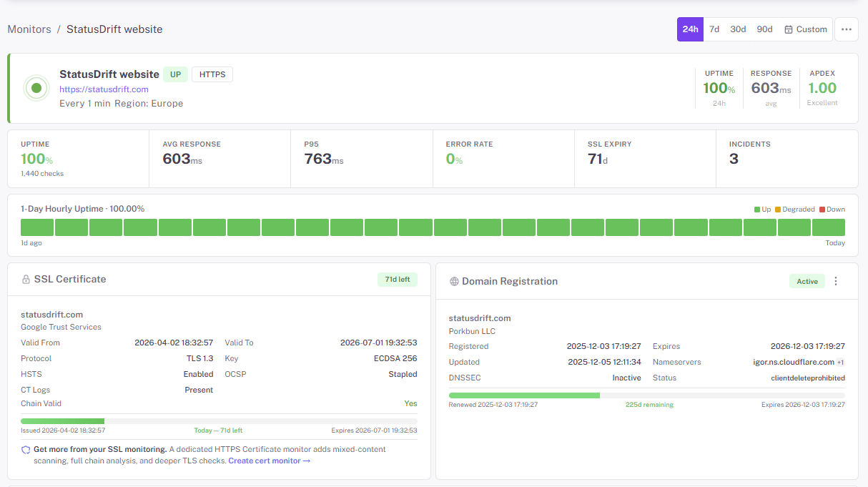The height and width of the screenshot is (487, 868).
Task: Open Domain Registration kebab menu
Action: 836,281
